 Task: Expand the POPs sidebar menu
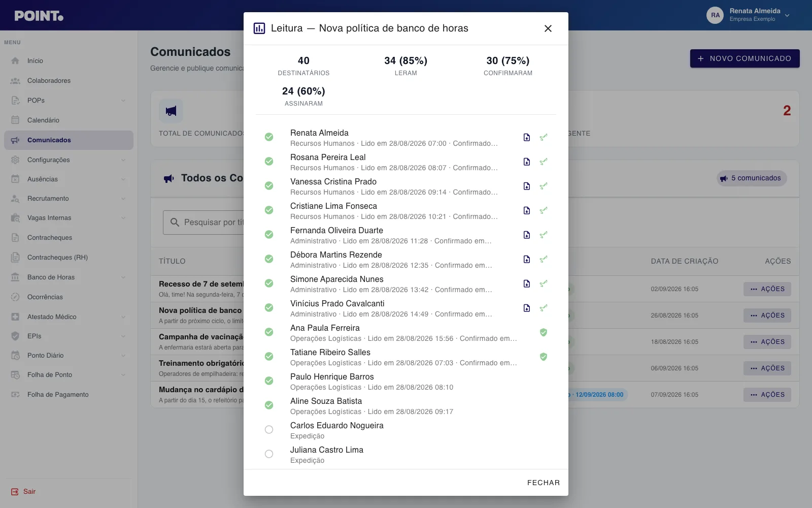pyautogui.click(x=69, y=101)
